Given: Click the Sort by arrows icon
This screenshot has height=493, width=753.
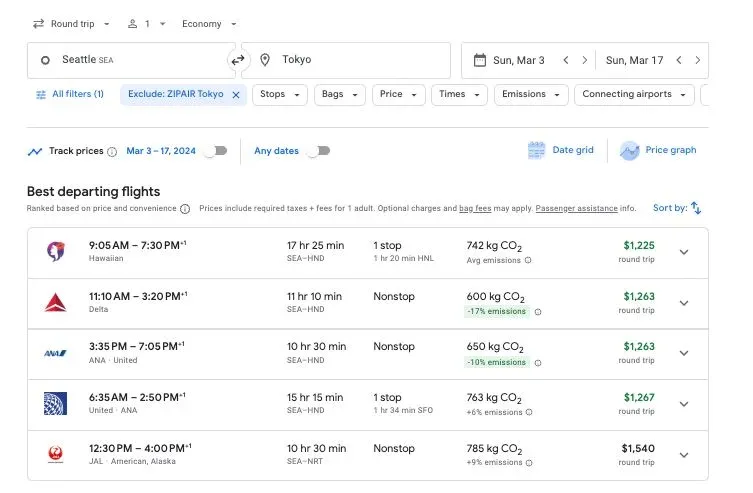Looking at the screenshot, I should pyautogui.click(x=696, y=208).
